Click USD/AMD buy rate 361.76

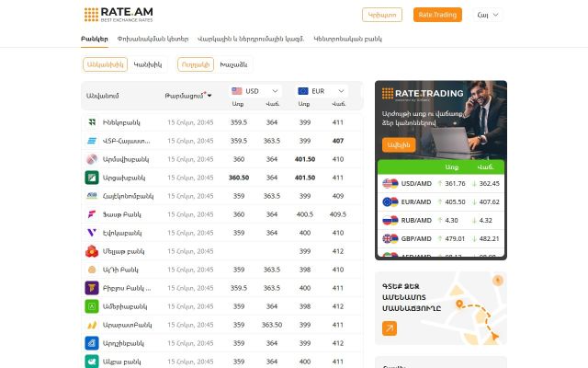click(x=455, y=184)
